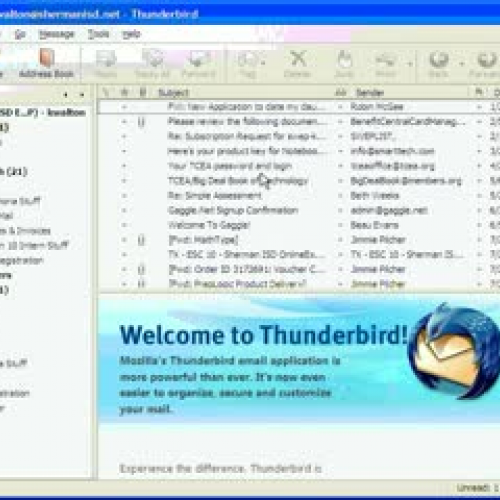Open the Tag button dropdown arrow

(x=263, y=63)
